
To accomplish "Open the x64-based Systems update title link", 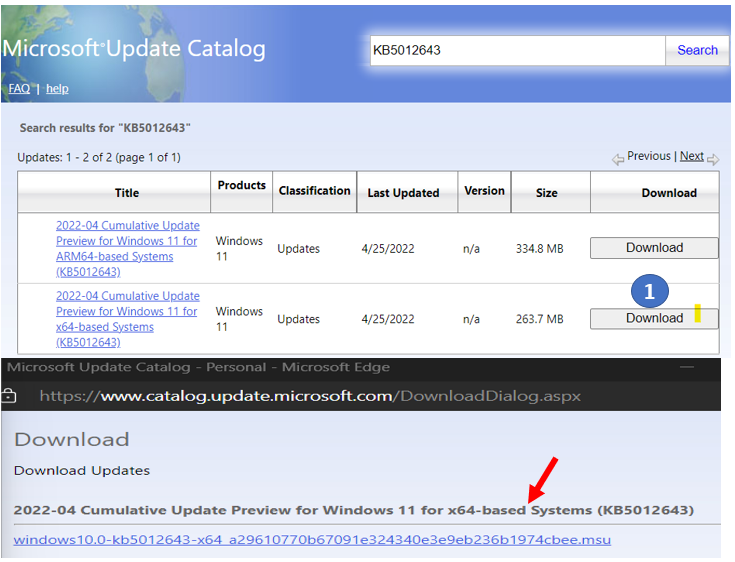I will click(128, 319).
